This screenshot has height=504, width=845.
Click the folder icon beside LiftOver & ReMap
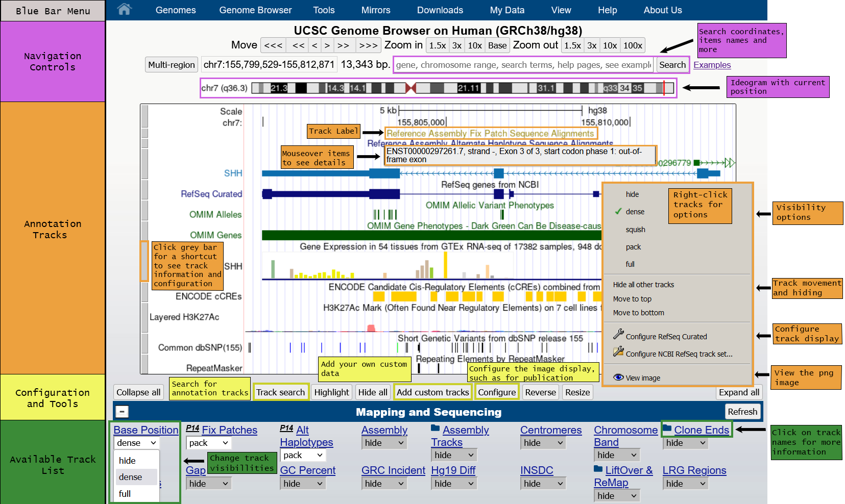pos(598,469)
